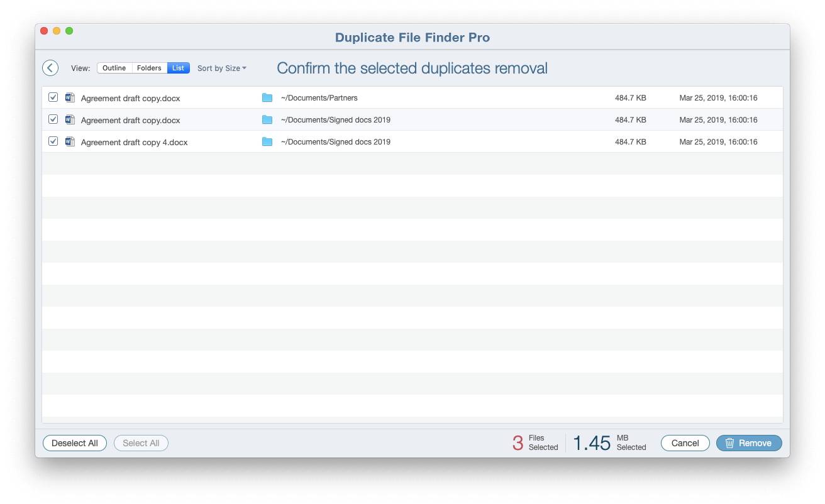Click the back arrow to return to results
Image resolution: width=825 pixels, height=504 pixels.
50,67
